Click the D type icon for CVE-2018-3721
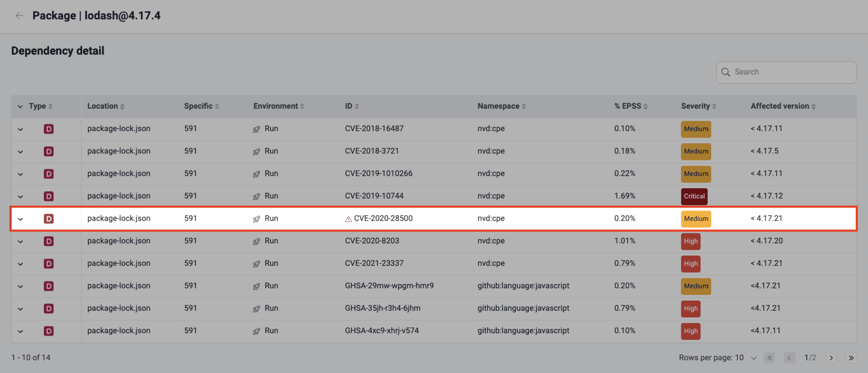 [49, 151]
